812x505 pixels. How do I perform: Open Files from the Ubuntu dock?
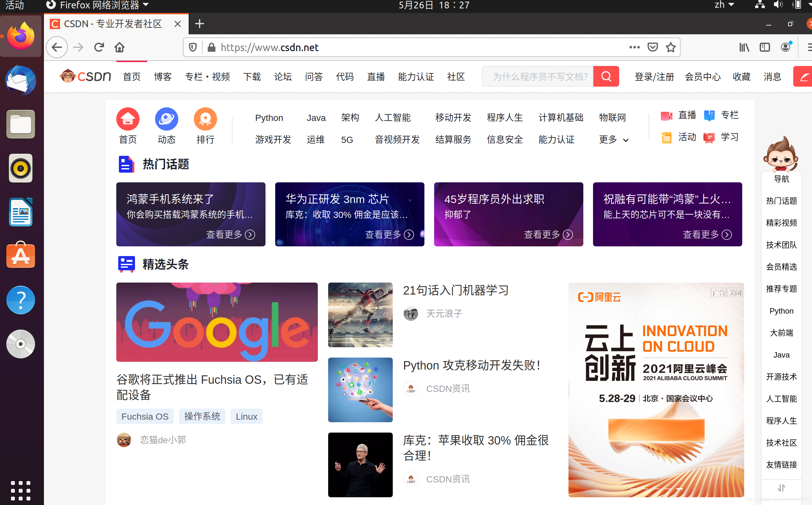(x=21, y=124)
